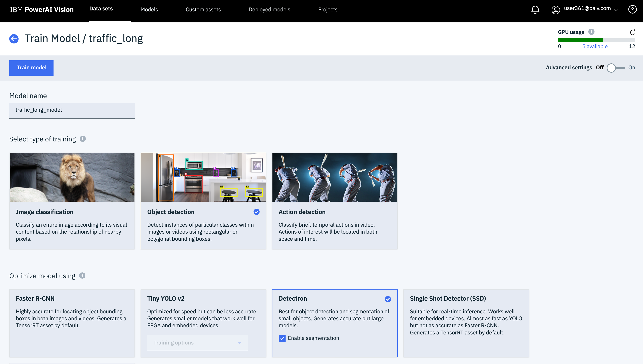Click info icon next to Select type of training
643x364 pixels.
[83, 139]
